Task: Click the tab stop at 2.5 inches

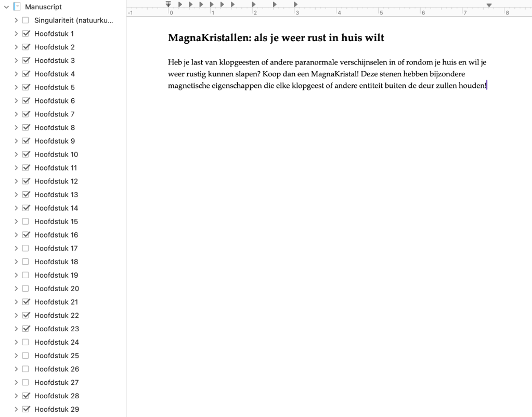Action: [274, 5]
